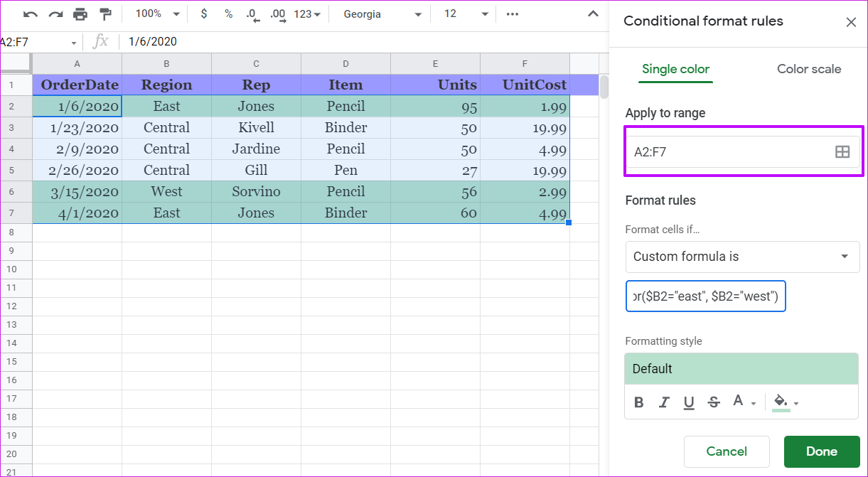
Task: Click the redo arrow icon
Action: (x=55, y=14)
